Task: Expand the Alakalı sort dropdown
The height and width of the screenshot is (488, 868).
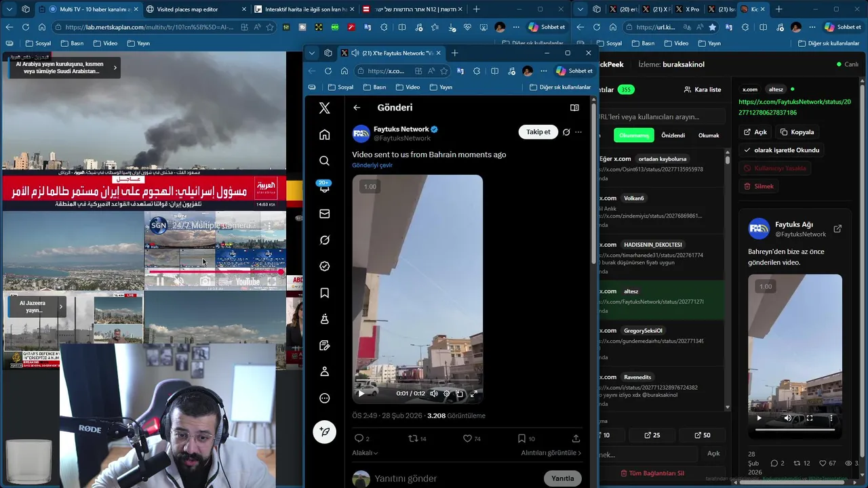Action: pyautogui.click(x=365, y=453)
